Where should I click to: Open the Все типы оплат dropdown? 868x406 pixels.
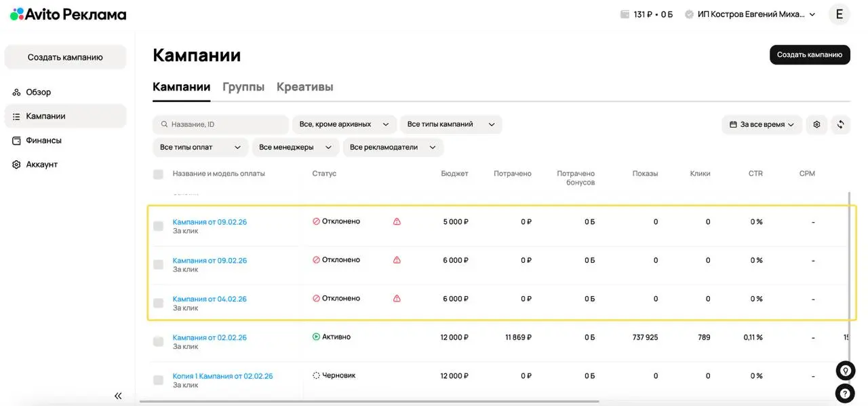[x=201, y=147]
